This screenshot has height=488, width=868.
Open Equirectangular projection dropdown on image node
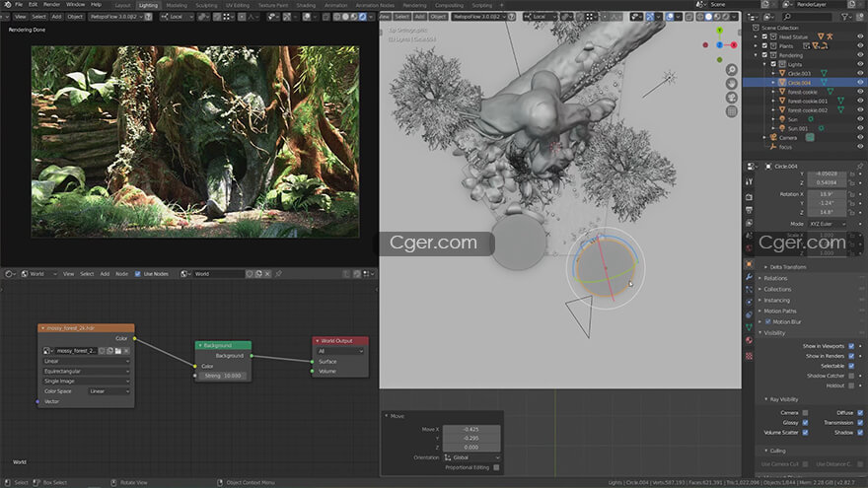coord(87,372)
